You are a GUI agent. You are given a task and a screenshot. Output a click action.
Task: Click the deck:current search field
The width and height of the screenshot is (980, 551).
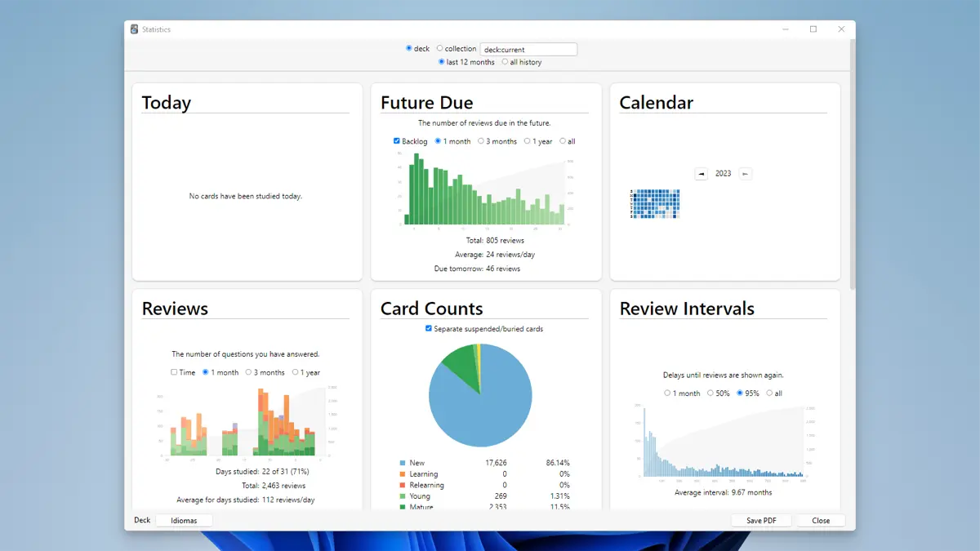(528, 49)
